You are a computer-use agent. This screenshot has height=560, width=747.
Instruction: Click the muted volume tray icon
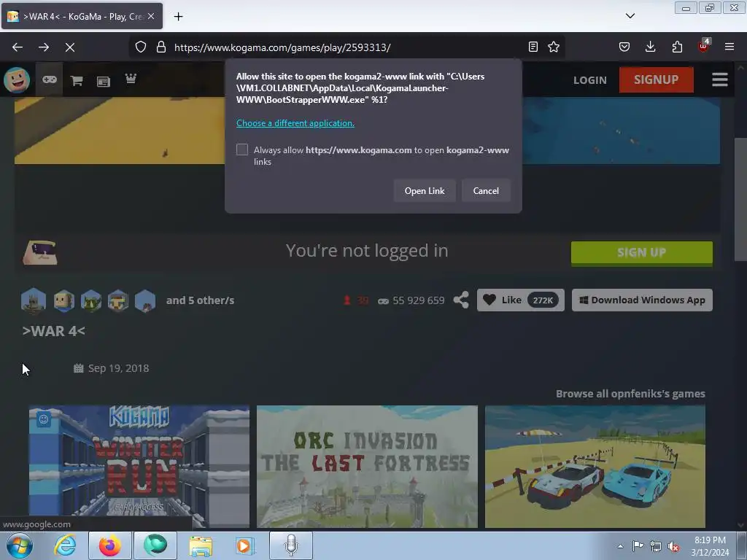pyautogui.click(x=673, y=546)
